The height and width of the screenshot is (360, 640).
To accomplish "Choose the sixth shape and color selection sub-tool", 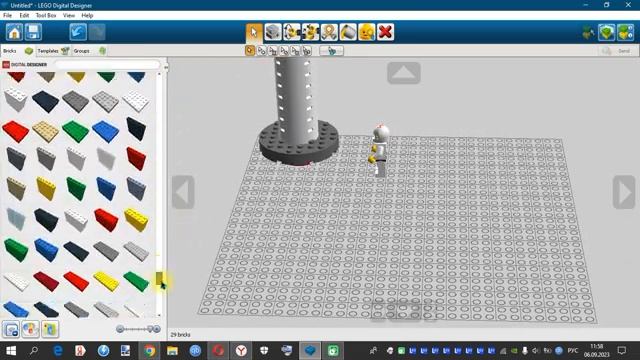I will click(x=307, y=51).
